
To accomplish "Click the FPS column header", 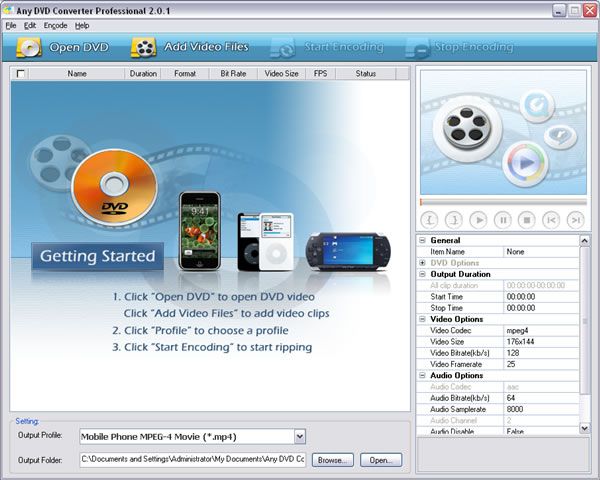I will 321,73.
